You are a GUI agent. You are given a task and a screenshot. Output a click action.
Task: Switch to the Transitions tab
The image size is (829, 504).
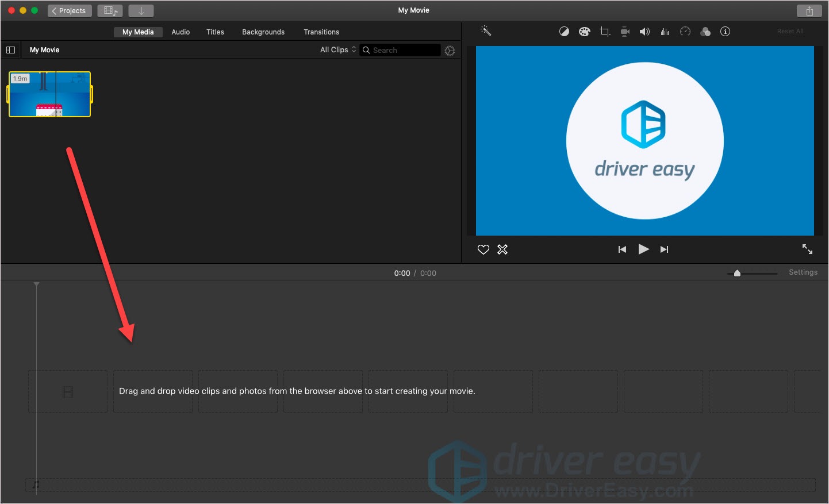pos(321,32)
